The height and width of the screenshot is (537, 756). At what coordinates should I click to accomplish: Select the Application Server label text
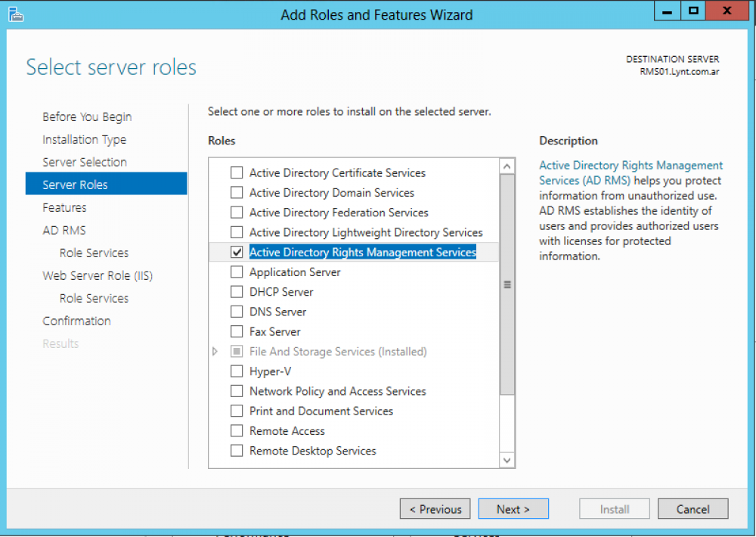tap(295, 272)
